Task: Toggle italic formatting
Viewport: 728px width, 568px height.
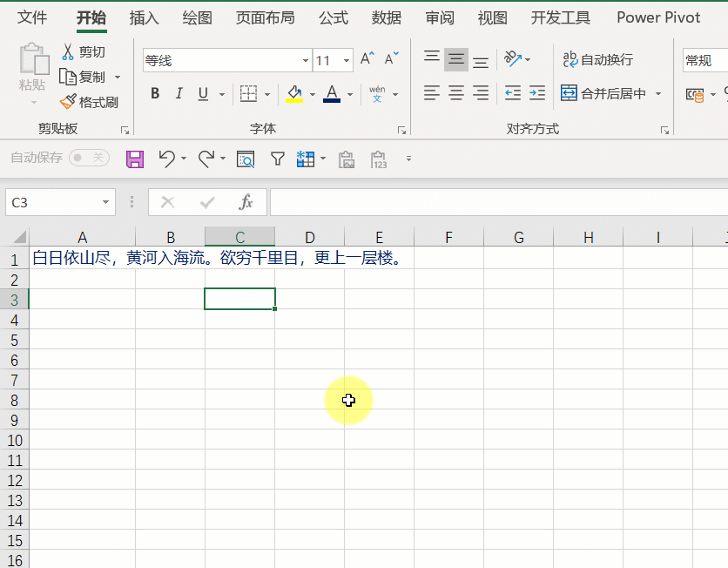Action: (x=179, y=93)
